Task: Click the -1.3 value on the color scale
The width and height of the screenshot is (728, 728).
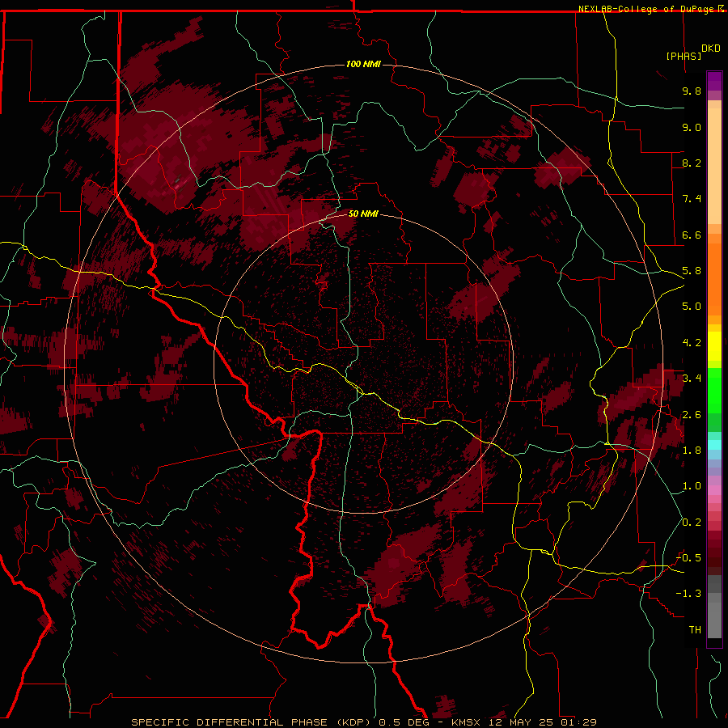Action: pos(688,594)
